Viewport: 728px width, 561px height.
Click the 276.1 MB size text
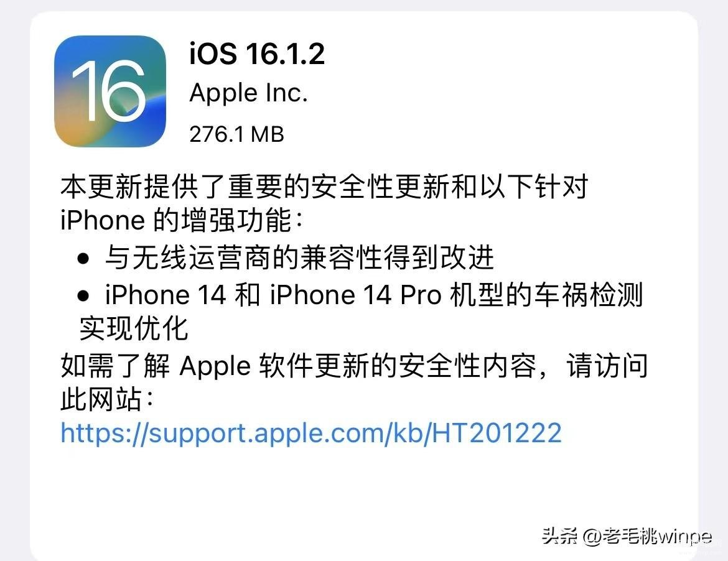[x=236, y=134]
